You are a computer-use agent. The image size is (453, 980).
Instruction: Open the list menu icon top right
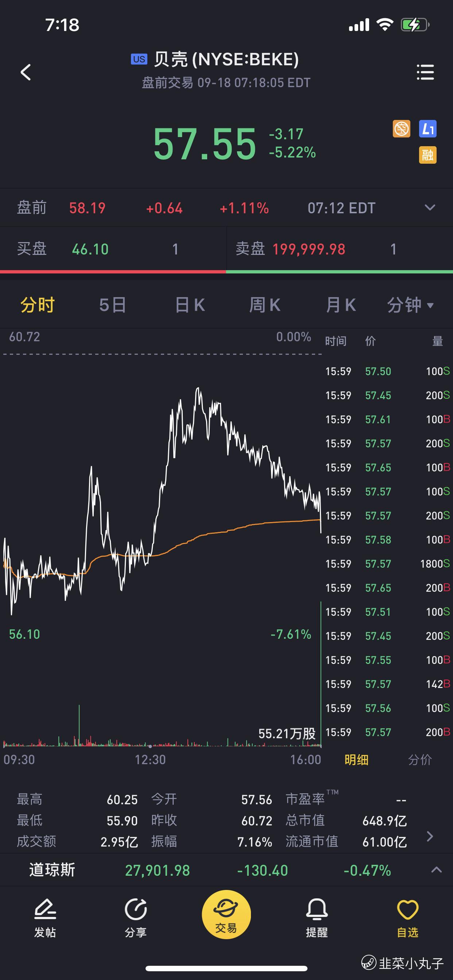pos(425,72)
